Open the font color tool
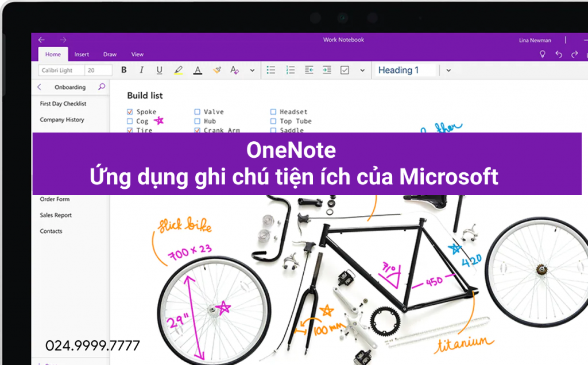 point(197,69)
